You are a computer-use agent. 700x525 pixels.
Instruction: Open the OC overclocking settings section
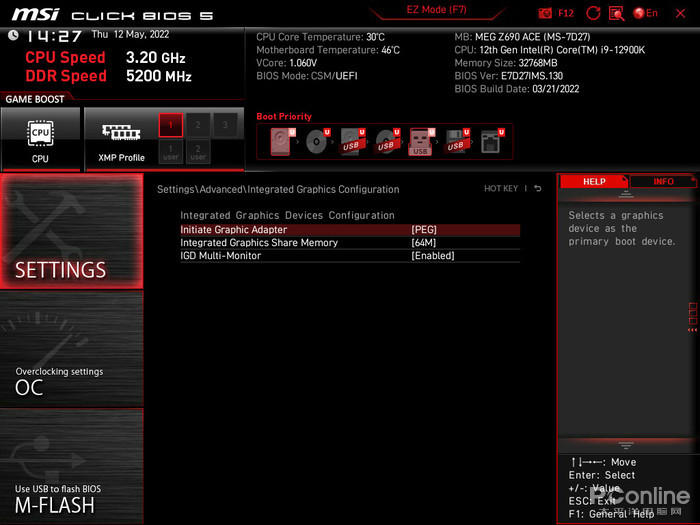(72, 349)
